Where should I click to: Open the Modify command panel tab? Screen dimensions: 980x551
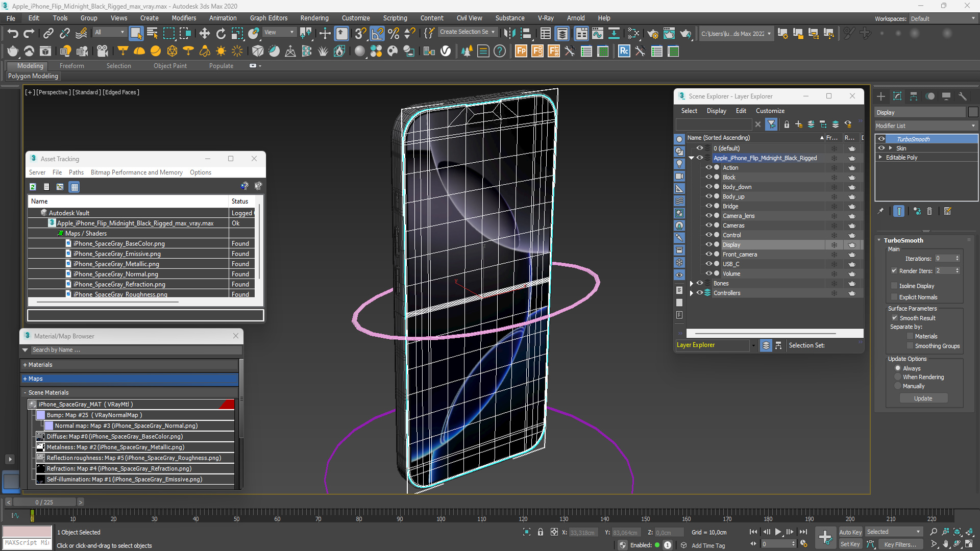click(897, 96)
